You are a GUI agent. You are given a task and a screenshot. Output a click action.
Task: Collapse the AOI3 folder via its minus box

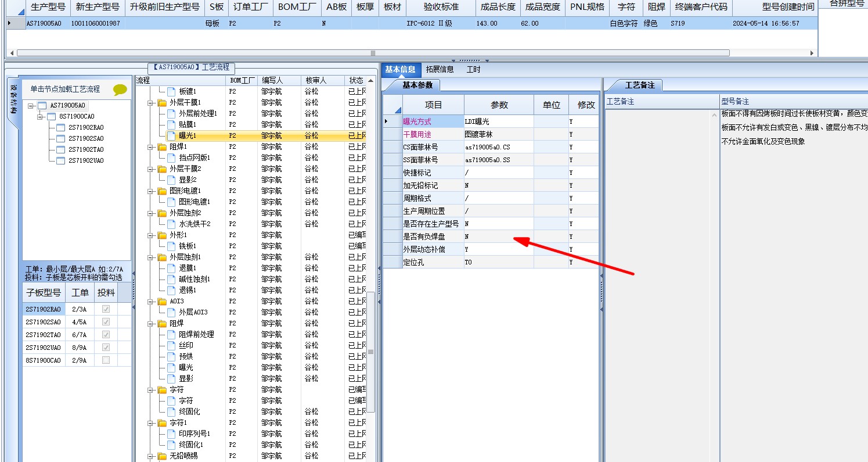click(x=151, y=302)
